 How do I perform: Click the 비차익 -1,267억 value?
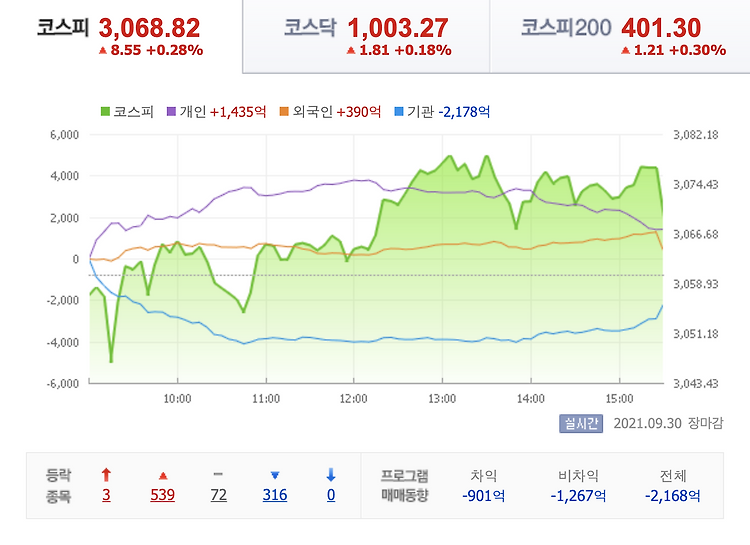[x=578, y=496]
